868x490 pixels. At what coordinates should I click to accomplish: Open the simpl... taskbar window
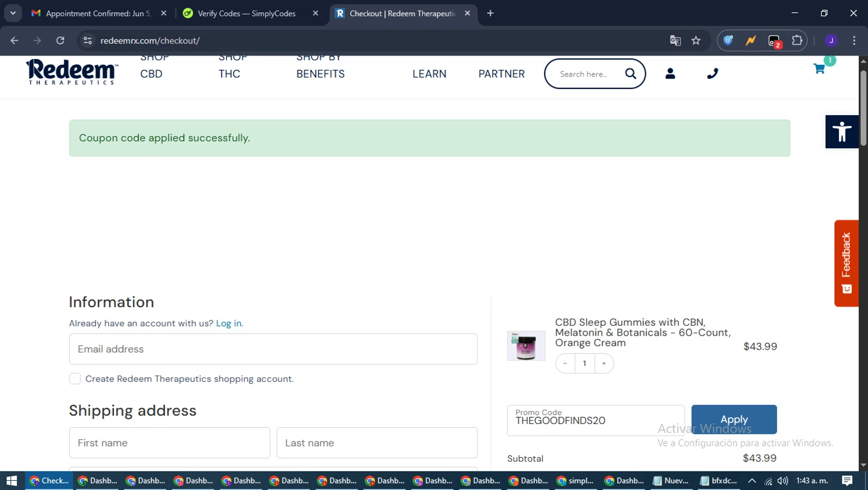coord(576,481)
